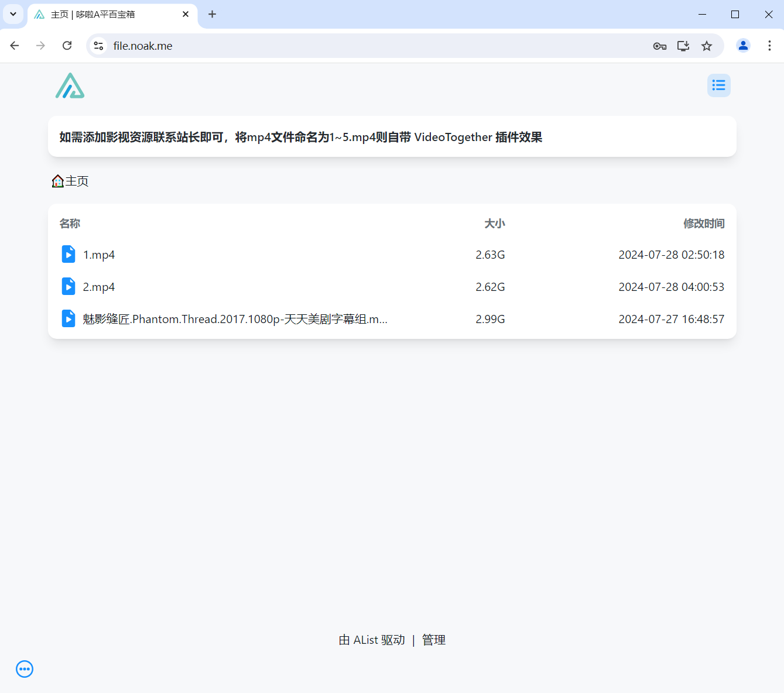Click the AList logo icon

(x=70, y=86)
